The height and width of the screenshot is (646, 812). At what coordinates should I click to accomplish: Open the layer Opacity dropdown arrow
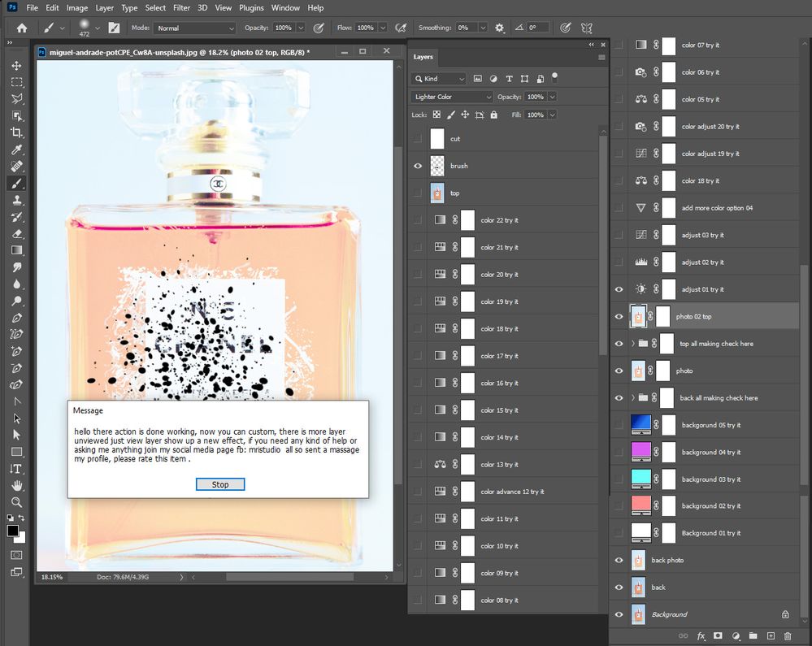552,97
